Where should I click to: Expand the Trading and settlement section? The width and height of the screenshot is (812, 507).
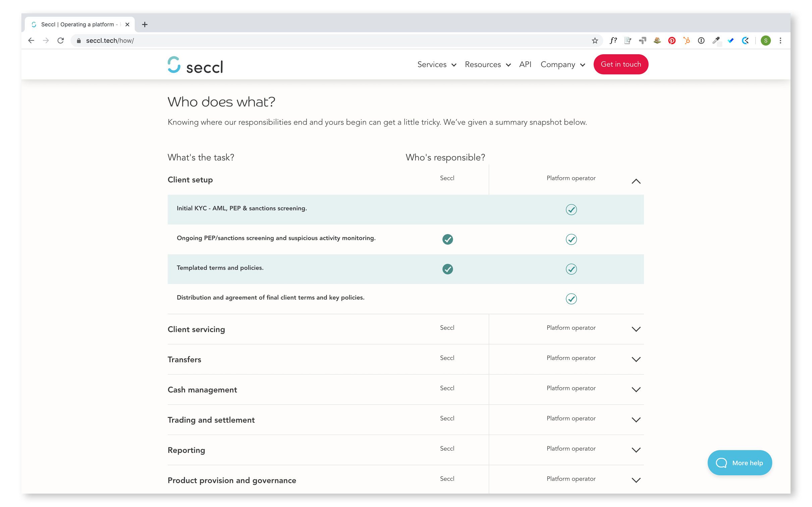pos(637,420)
